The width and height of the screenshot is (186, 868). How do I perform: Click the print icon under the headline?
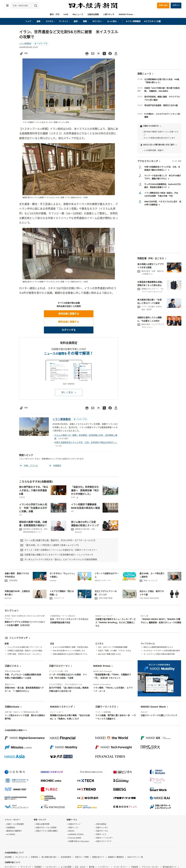click(x=87, y=54)
